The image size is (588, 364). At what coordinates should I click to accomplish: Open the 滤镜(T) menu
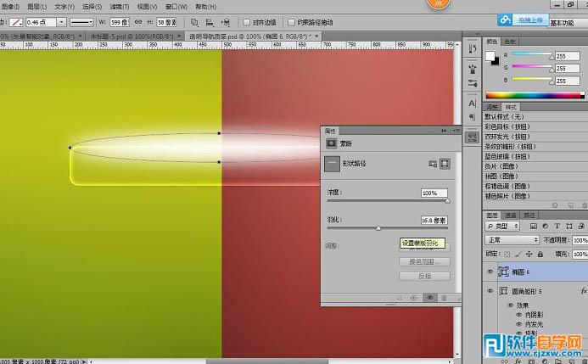click(120, 7)
